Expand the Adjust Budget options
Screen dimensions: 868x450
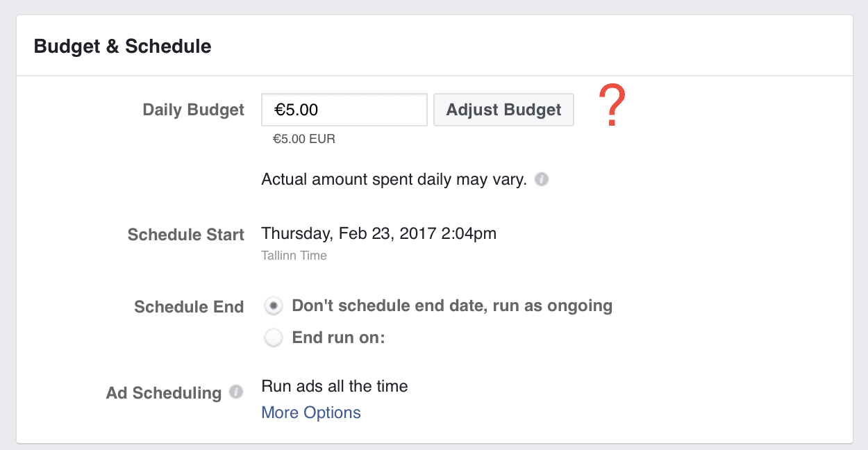(x=503, y=109)
